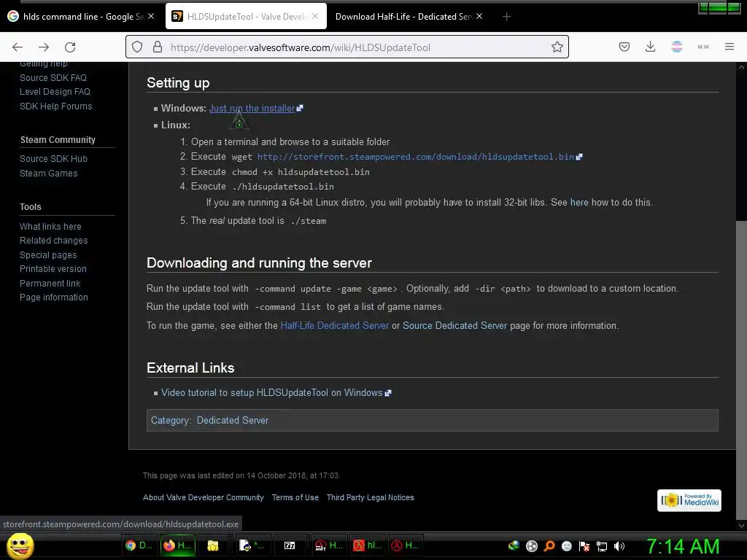
Task: Open the text editor taskbar item
Action: point(251,545)
